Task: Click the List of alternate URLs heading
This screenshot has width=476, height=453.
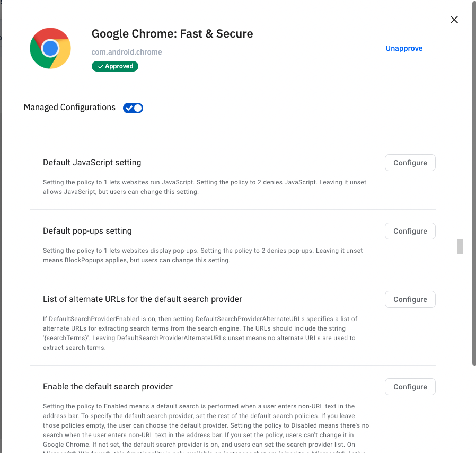Action: [x=142, y=299]
